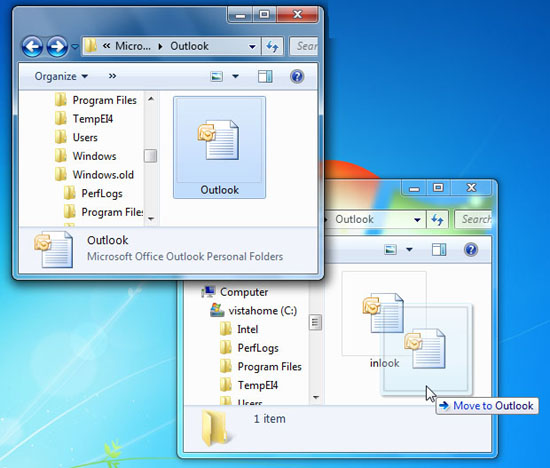Toggle preview pane icon in back window
This screenshot has height=468, width=550.
pos(439,249)
